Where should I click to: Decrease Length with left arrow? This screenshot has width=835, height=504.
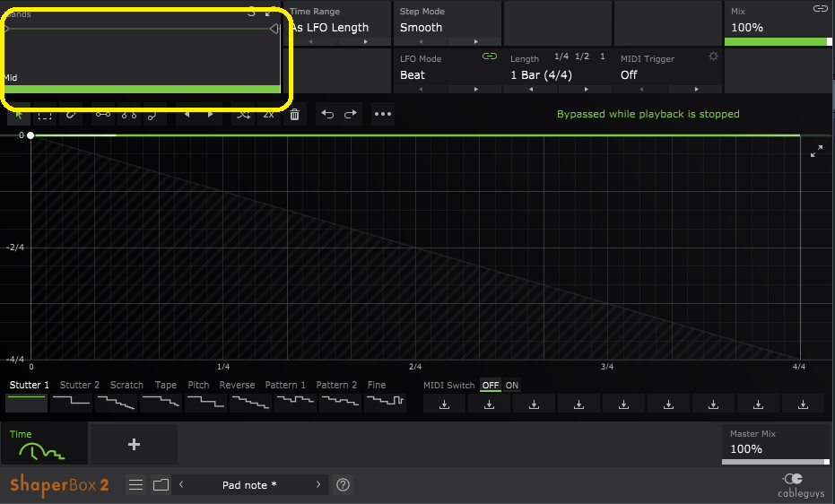pyautogui.click(x=531, y=89)
